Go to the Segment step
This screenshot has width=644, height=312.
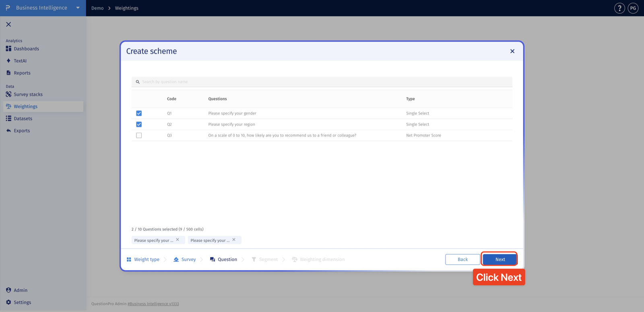[x=264, y=260]
